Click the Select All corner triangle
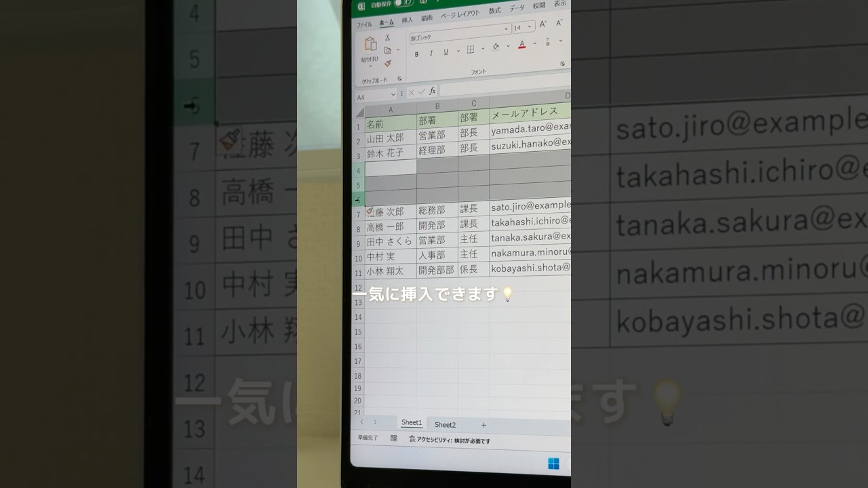The image size is (868, 488). [359, 113]
